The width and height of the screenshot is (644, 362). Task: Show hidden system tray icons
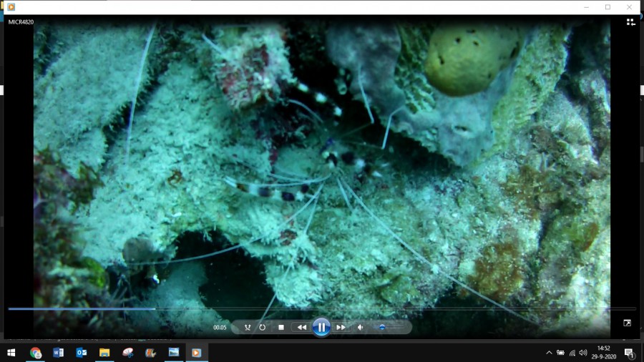pyautogui.click(x=549, y=353)
